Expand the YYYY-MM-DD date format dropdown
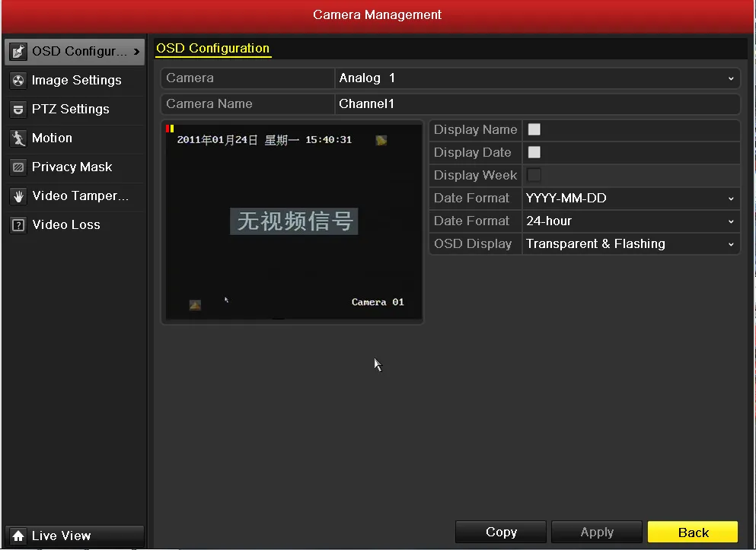This screenshot has height=550, width=756. pyautogui.click(x=630, y=199)
